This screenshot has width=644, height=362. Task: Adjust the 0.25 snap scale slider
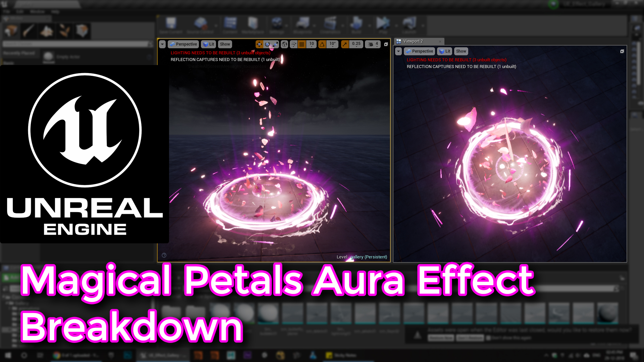356,44
